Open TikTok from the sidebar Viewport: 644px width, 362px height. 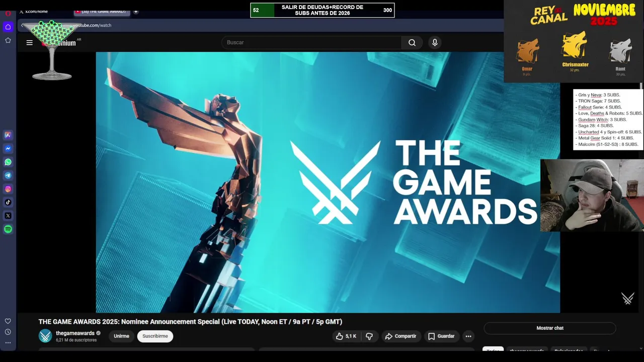coord(8,202)
